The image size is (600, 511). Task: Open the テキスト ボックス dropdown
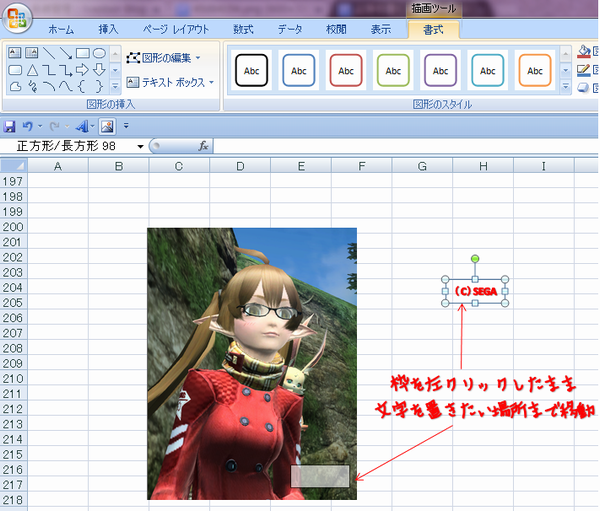coord(170,82)
